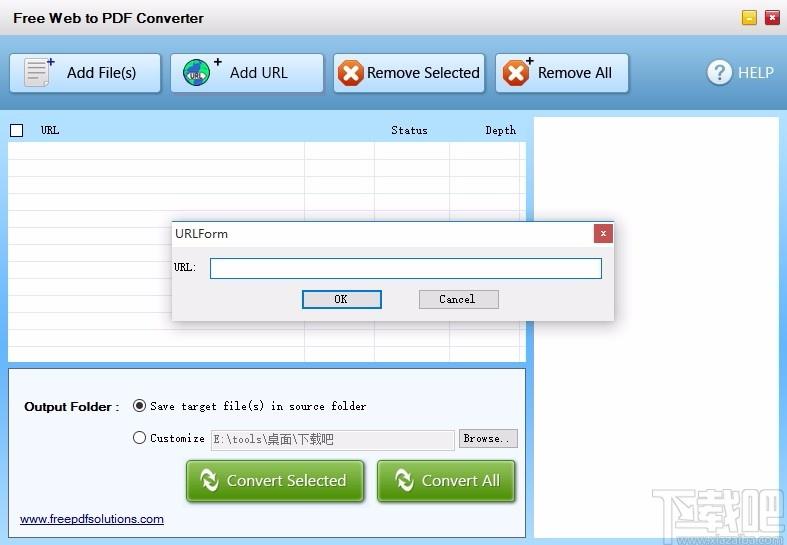Click the Add File(s) label text

click(101, 73)
